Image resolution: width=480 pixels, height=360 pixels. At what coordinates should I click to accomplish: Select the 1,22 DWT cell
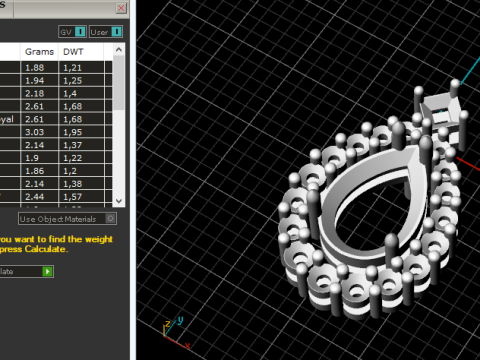click(81, 158)
